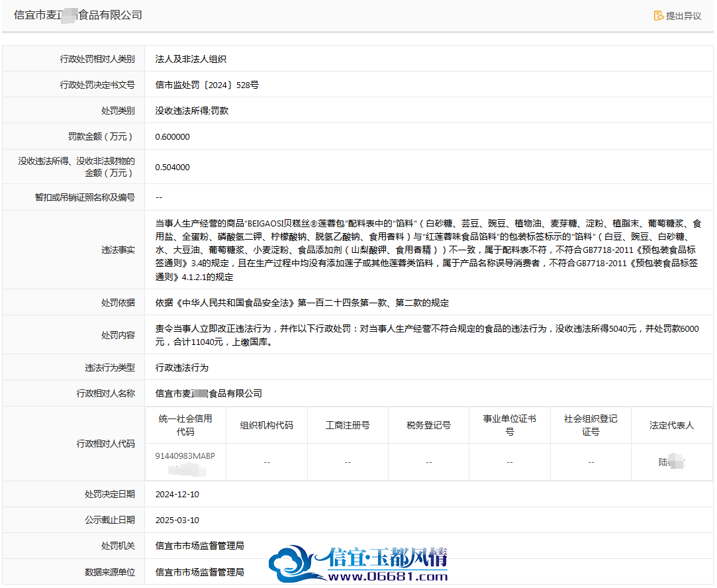This screenshot has height=588, width=717.
Task: Select the 事业单位证书号 column header
Action: tap(509, 425)
